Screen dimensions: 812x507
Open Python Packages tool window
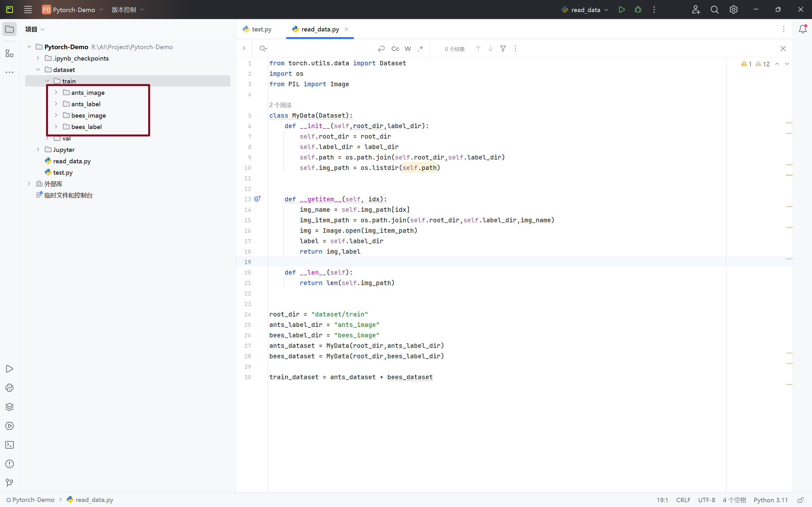pos(10,407)
